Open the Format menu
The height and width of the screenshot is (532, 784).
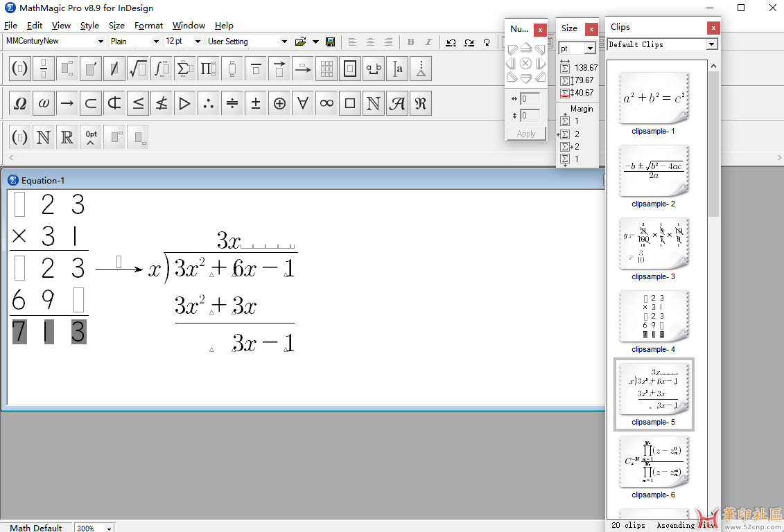pos(148,26)
